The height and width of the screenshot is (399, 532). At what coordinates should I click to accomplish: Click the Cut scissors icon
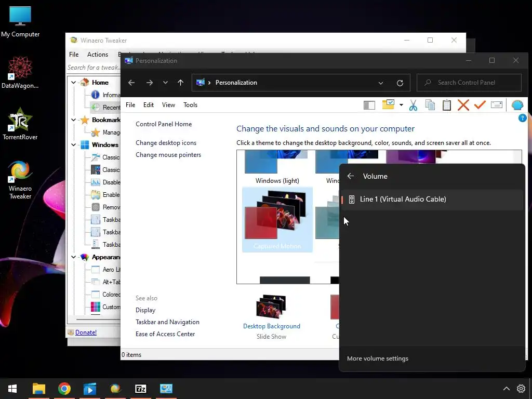click(x=413, y=105)
